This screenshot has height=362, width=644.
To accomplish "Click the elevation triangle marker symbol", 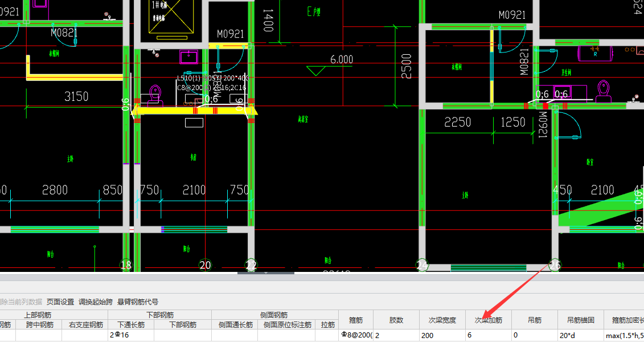I will [x=316, y=71].
